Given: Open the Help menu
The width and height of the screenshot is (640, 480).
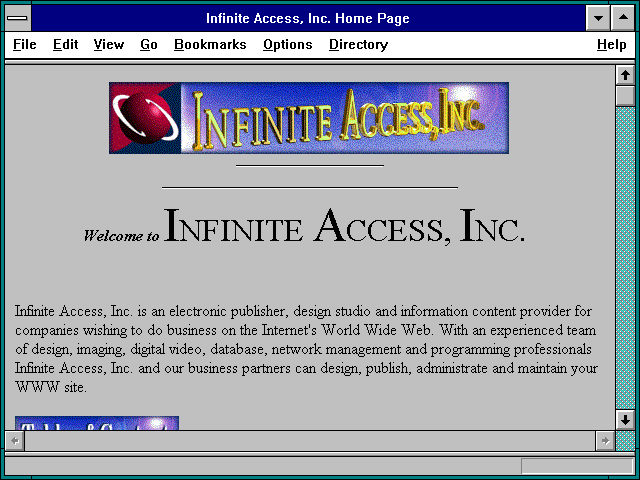Looking at the screenshot, I should [611, 44].
